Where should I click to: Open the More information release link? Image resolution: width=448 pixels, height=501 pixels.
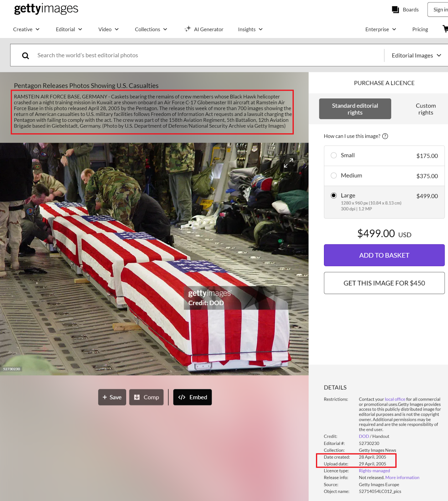[x=402, y=478]
